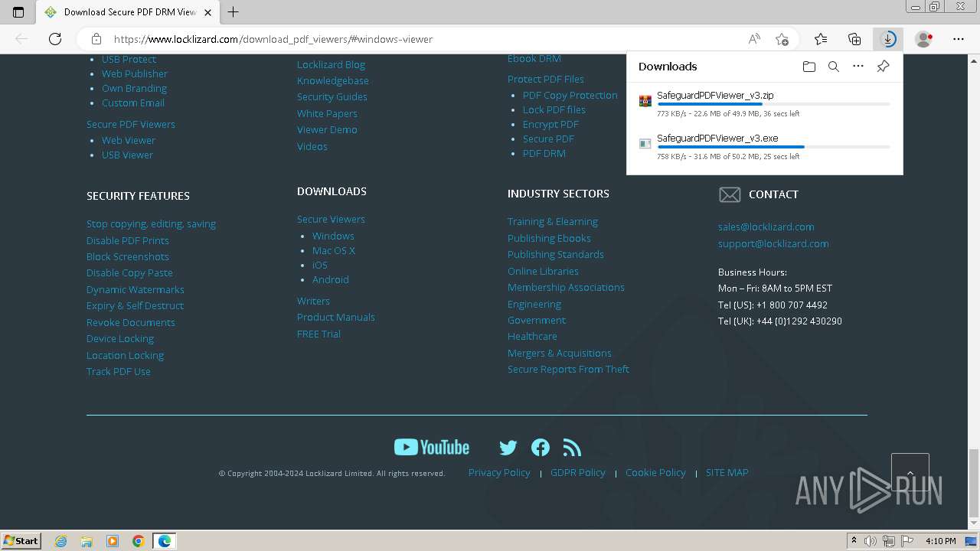The height and width of the screenshot is (551, 980).
Task: Open the YouTube logo link
Action: pos(432,447)
